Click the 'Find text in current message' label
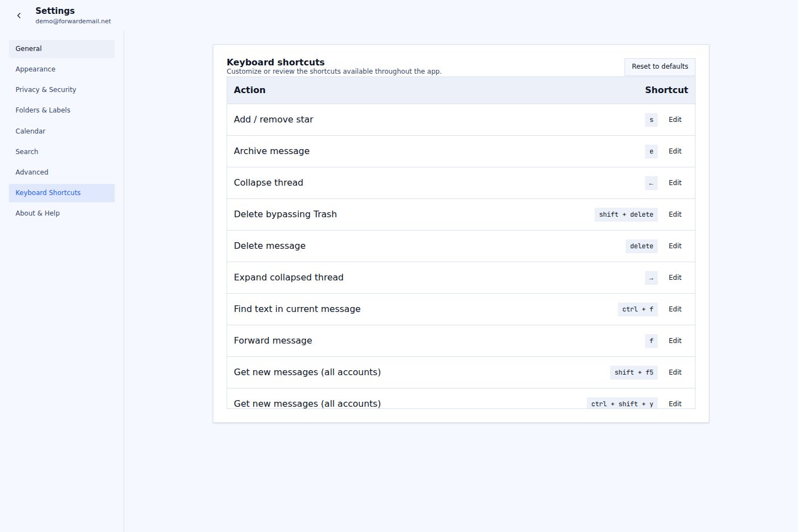Screen dimensions: 798x532 coord(297,309)
